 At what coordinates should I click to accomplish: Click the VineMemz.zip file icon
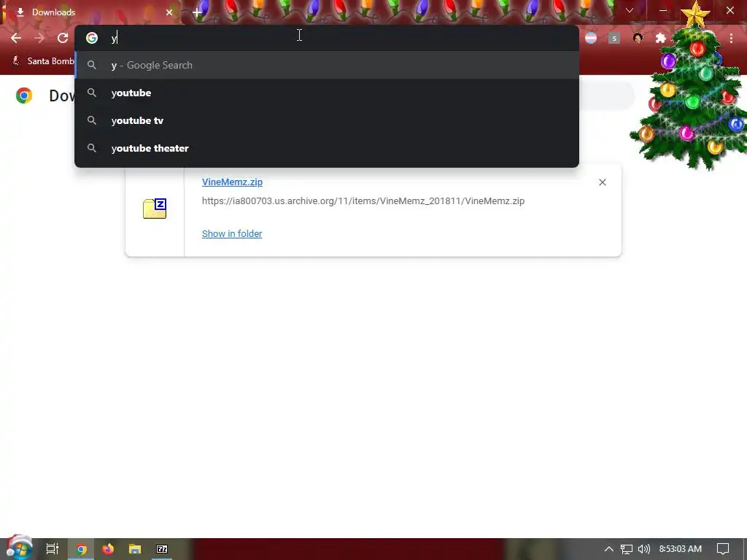point(155,209)
